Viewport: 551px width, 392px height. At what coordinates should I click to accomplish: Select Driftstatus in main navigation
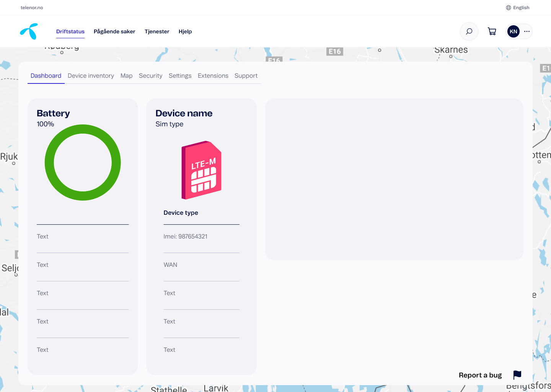pos(70,31)
